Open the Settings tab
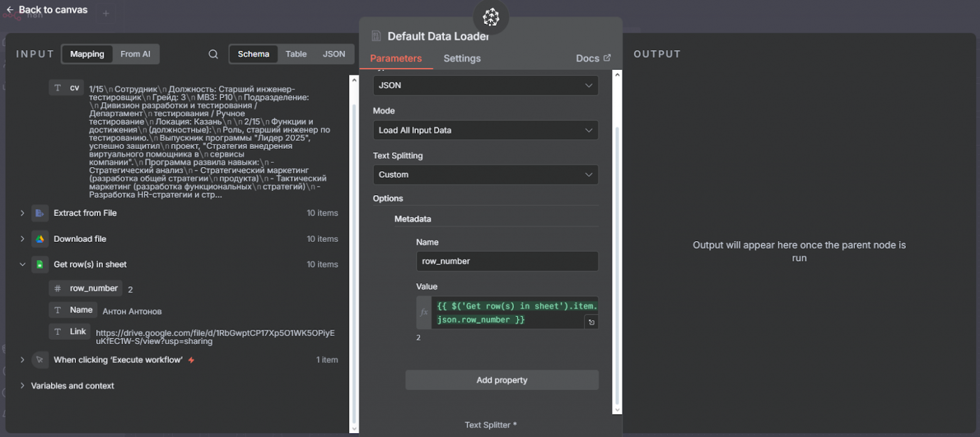The image size is (980, 437). pos(462,58)
